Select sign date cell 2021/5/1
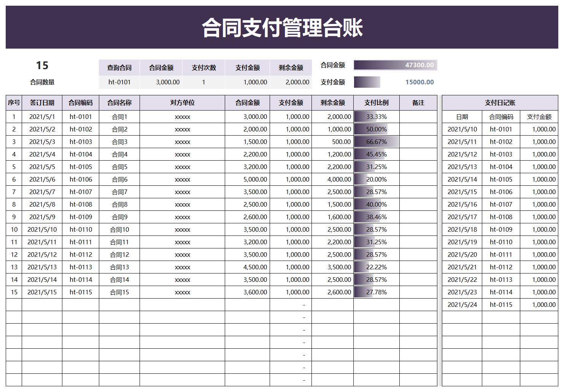This screenshot has width=564, height=392. click(42, 117)
